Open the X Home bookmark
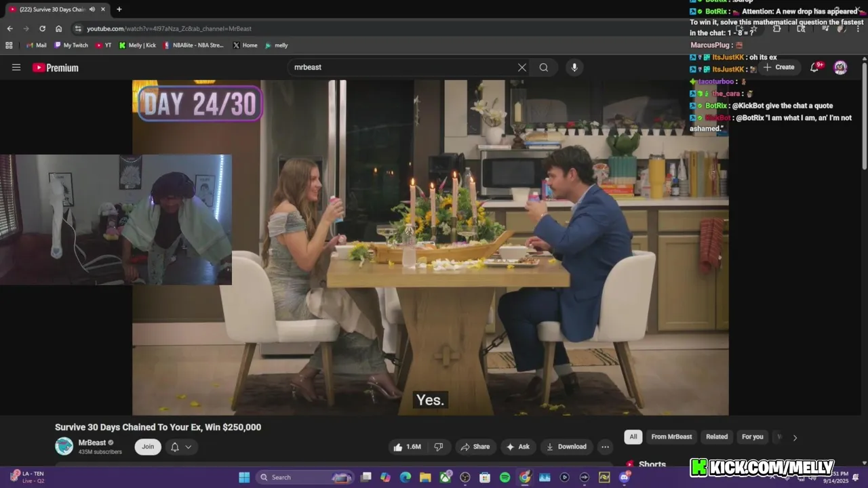Image resolution: width=868 pixels, height=488 pixels. click(x=245, y=45)
